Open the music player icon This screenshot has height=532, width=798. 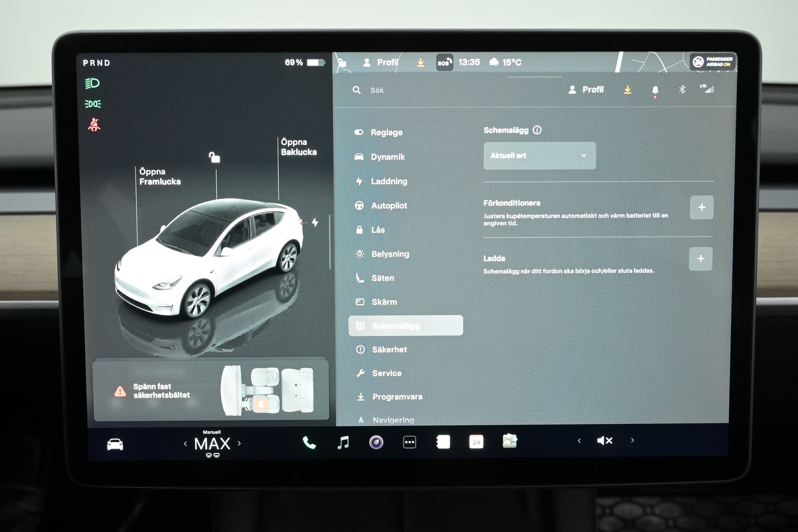click(343, 442)
